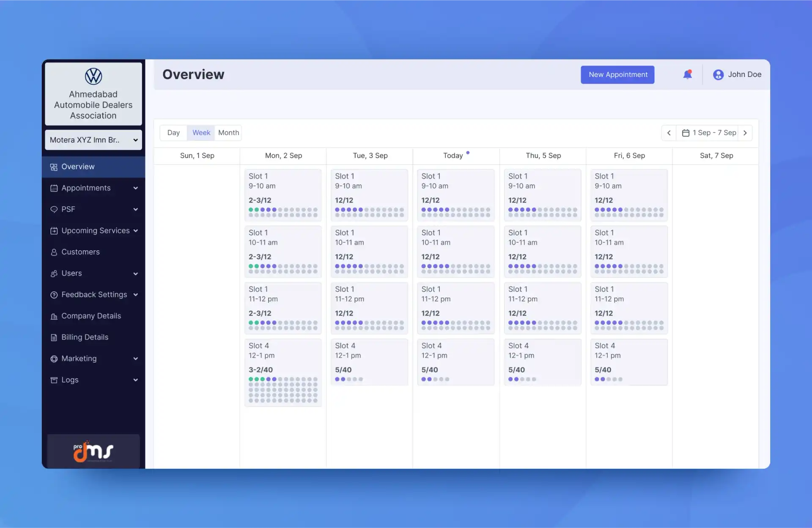Click the calendar date range icon
The height and width of the screenshot is (528, 812).
click(686, 132)
